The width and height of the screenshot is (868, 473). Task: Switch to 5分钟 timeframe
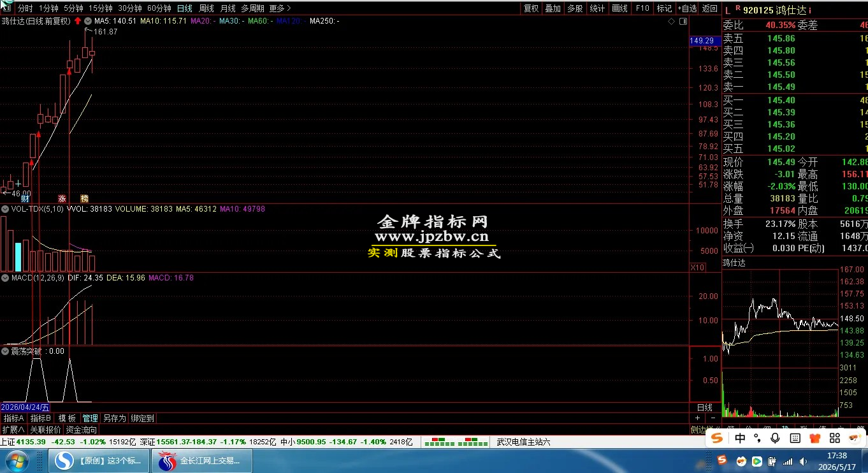point(73,8)
